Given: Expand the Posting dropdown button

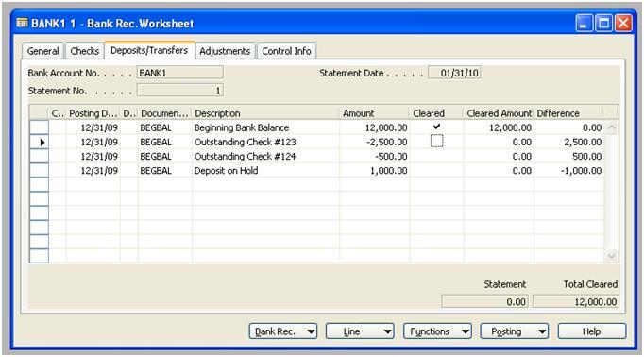Looking at the screenshot, I should coord(515,331).
